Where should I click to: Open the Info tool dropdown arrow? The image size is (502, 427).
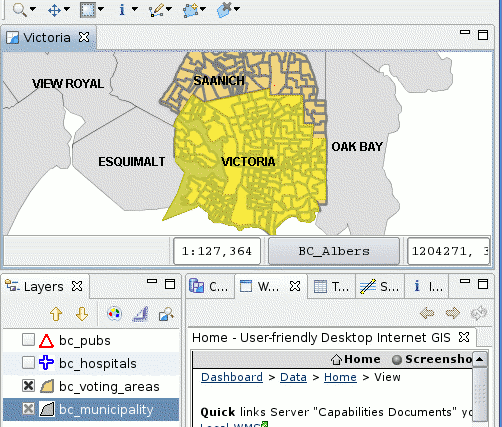pos(135,9)
